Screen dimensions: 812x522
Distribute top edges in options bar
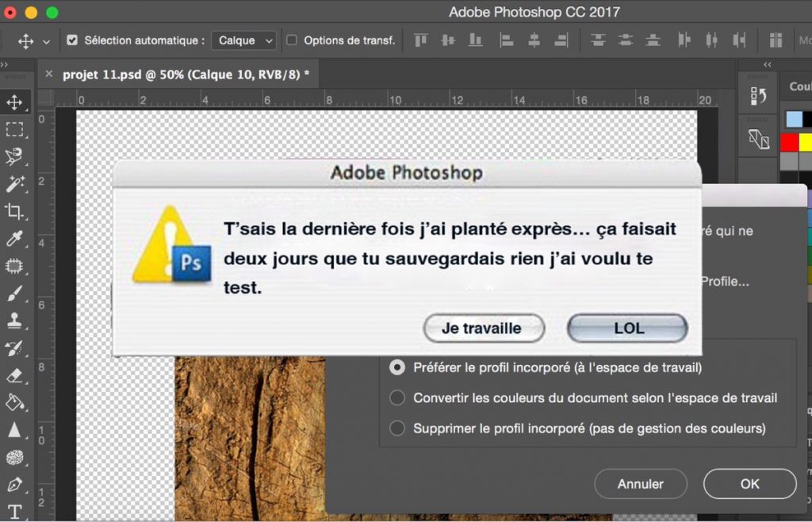pyautogui.click(x=598, y=40)
